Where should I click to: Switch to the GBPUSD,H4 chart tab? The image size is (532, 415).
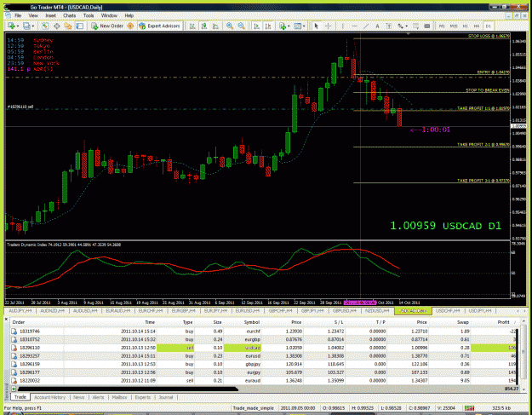[345, 311]
